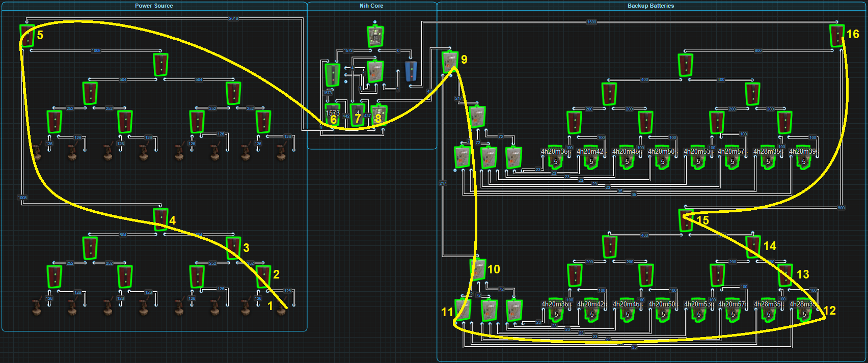Select the red node numbered 15
This screenshot has width=868, height=363.
[x=686, y=220]
